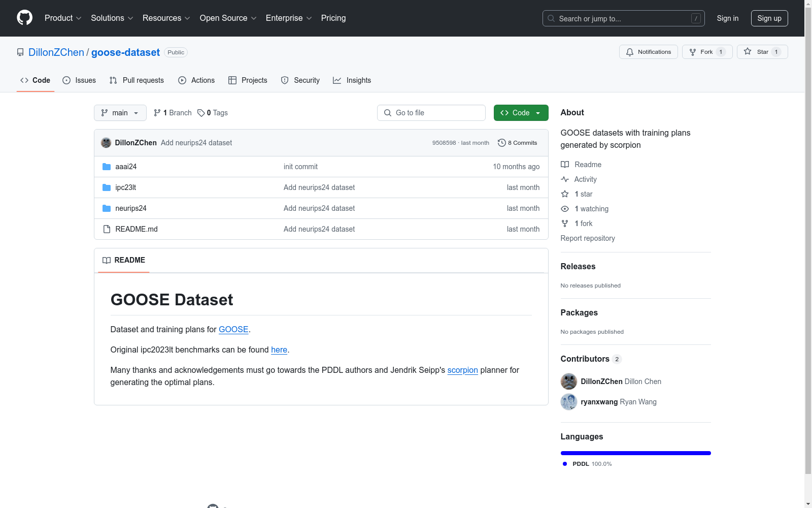Click the PDDL language bar
This screenshot has width=812, height=508.
pyautogui.click(x=636, y=453)
